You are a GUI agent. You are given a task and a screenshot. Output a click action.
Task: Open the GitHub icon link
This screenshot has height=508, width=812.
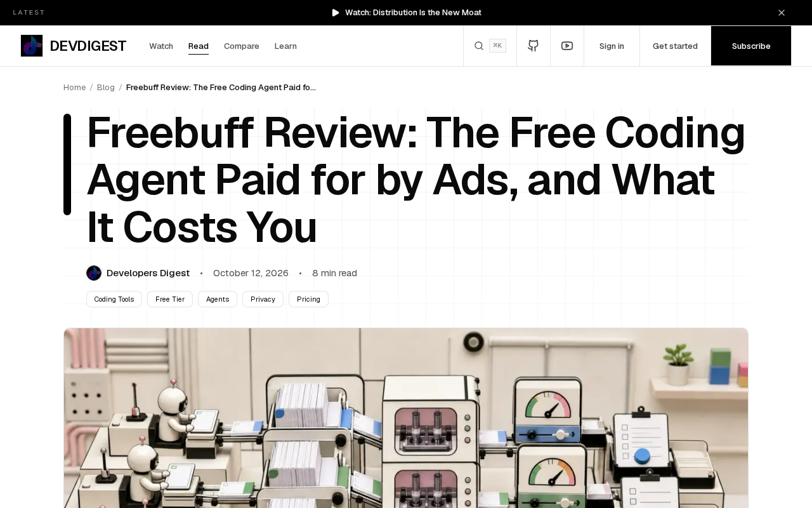(x=534, y=46)
